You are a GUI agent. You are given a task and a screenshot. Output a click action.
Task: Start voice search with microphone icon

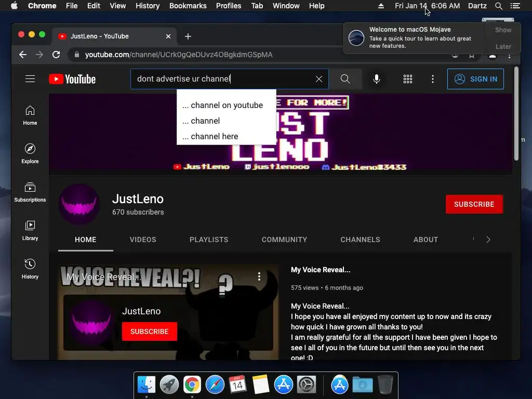pyautogui.click(x=377, y=79)
